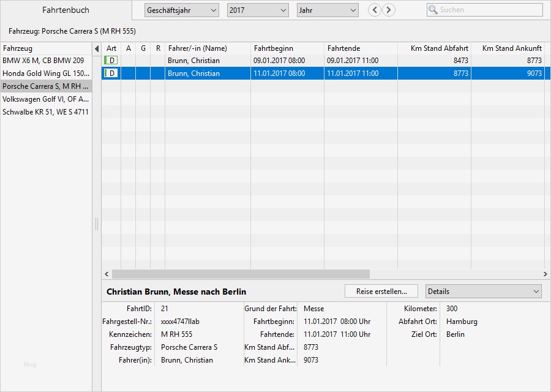The width and height of the screenshot is (551, 392).
Task: Click Fahrtbeginn cell 11.01.2017 08:00 in table
Action: [x=279, y=73]
